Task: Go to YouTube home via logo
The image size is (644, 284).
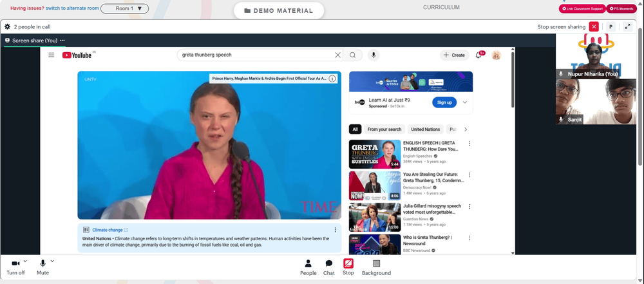Action: pos(77,55)
